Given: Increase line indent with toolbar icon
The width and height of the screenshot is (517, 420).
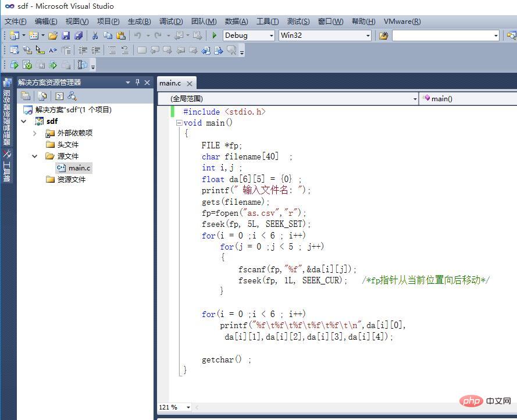Looking at the screenshot, I should pos(95,50).
